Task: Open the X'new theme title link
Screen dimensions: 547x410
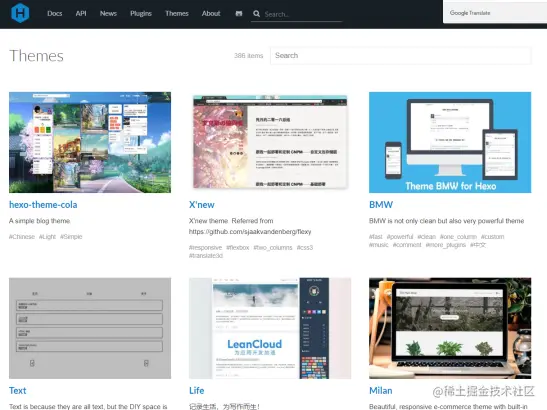Action: [202, 205]
